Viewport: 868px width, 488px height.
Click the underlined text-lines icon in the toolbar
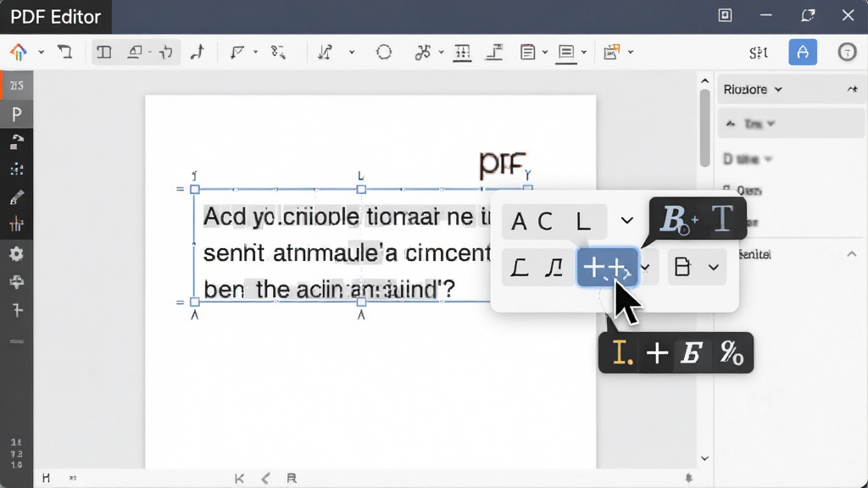(x=565, y=53)
